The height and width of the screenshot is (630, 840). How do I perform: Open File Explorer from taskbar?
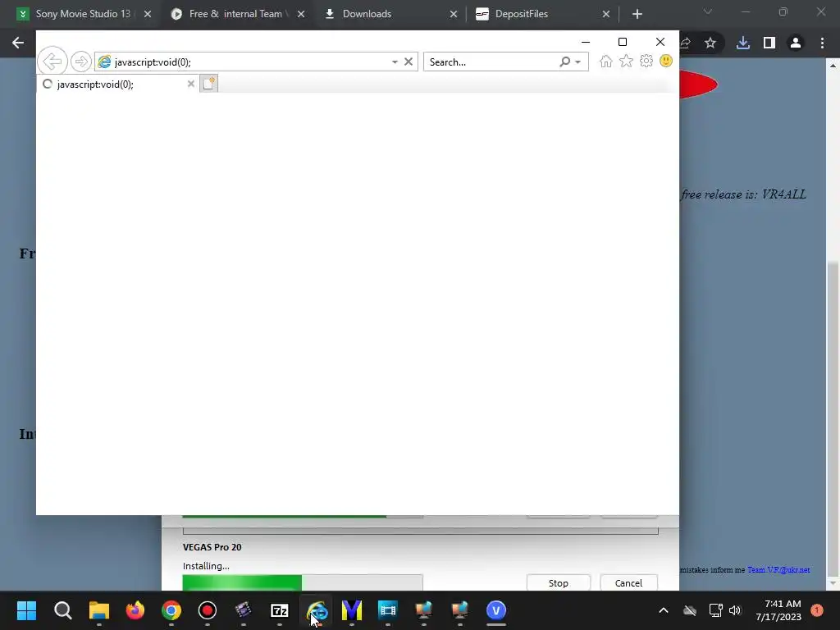[x=99, y=610]
